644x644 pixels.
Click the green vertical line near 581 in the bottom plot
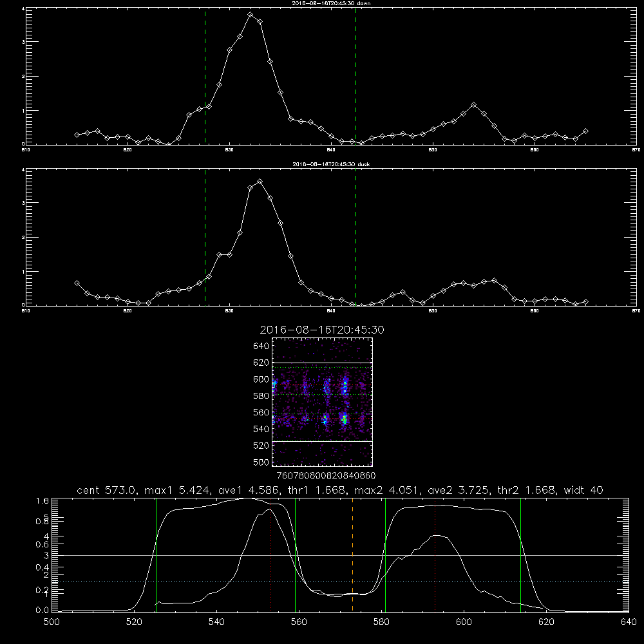click(385, 554)
